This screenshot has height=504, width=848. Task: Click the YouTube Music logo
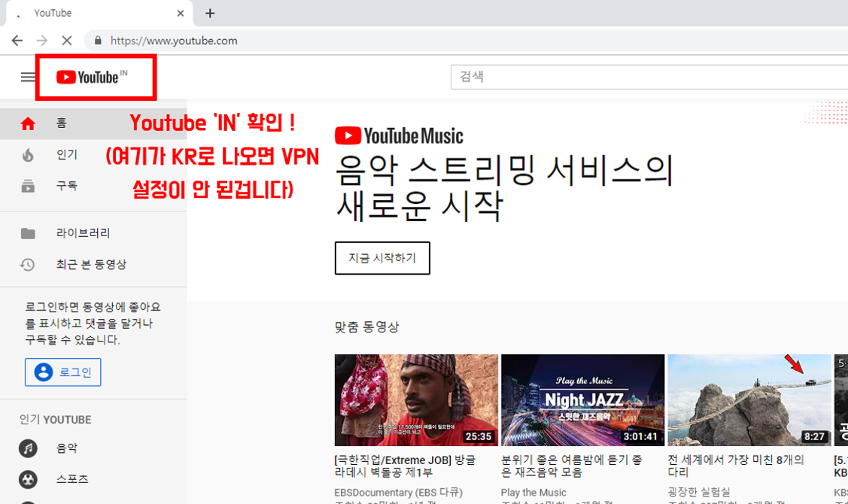(x=399, y=135)
